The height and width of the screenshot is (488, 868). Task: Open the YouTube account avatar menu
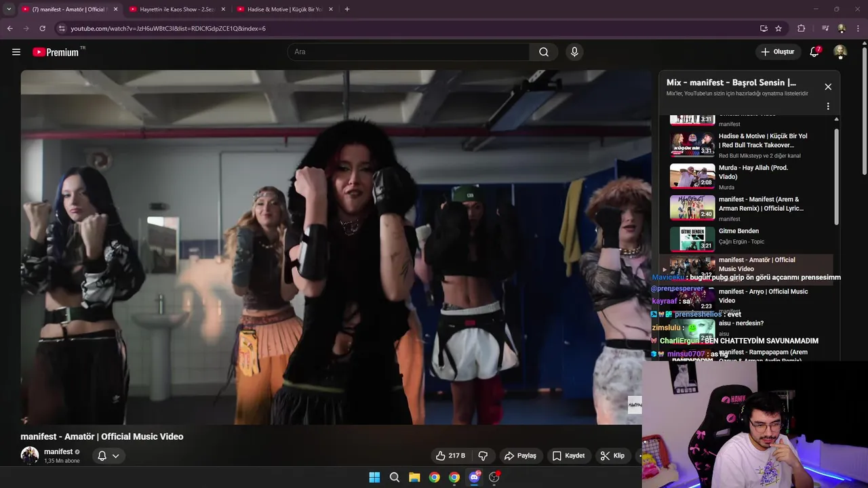click(840, 52)
